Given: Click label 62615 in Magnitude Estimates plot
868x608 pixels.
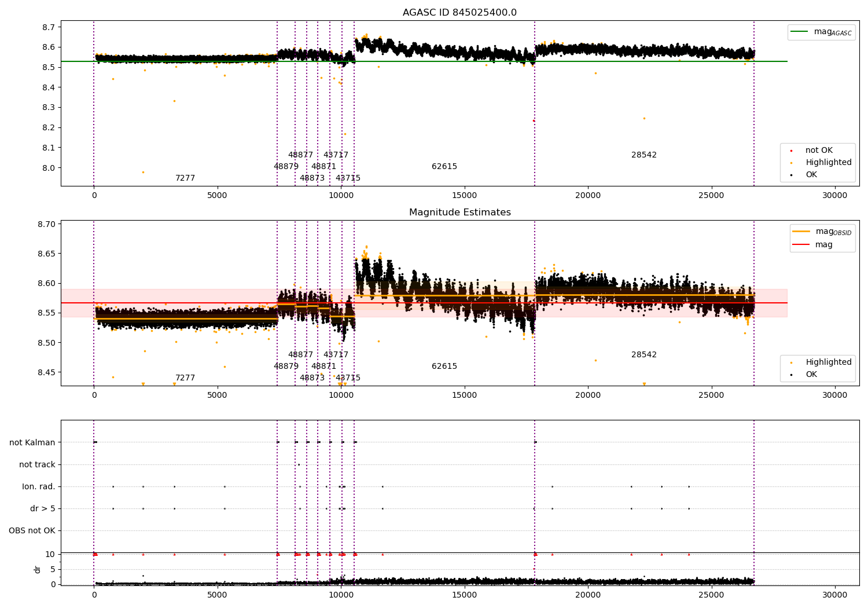Looking at the screenshot, I should [444, 367].
